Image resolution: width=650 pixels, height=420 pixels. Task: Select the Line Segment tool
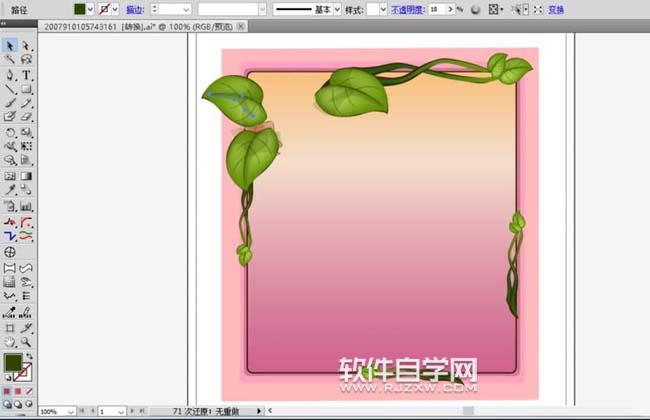pos(10,89)
